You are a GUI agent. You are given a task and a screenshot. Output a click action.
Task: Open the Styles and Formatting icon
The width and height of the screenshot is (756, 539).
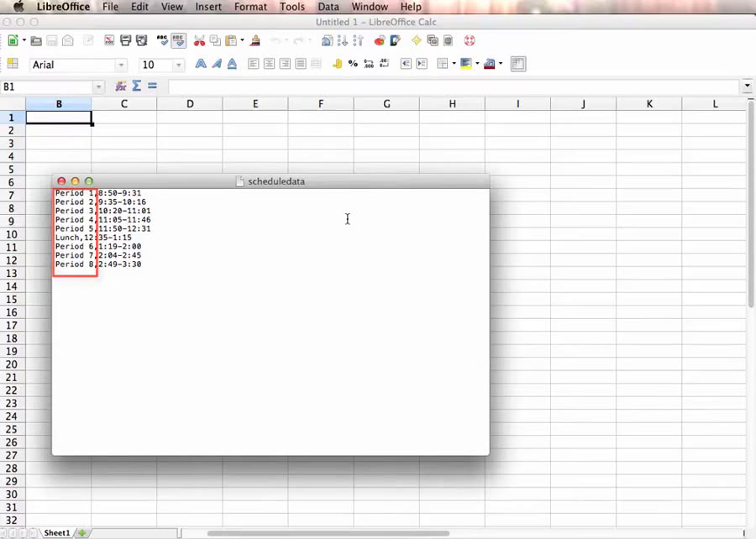(13, 64)
